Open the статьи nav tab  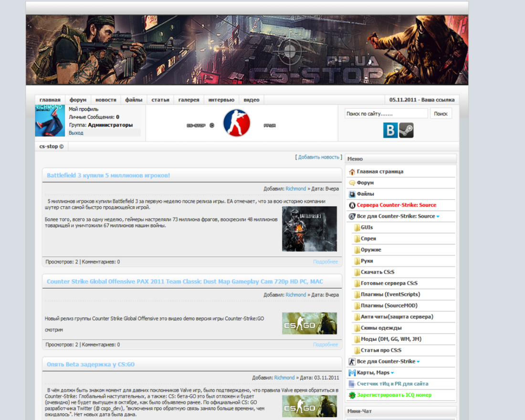coord(160,100)
